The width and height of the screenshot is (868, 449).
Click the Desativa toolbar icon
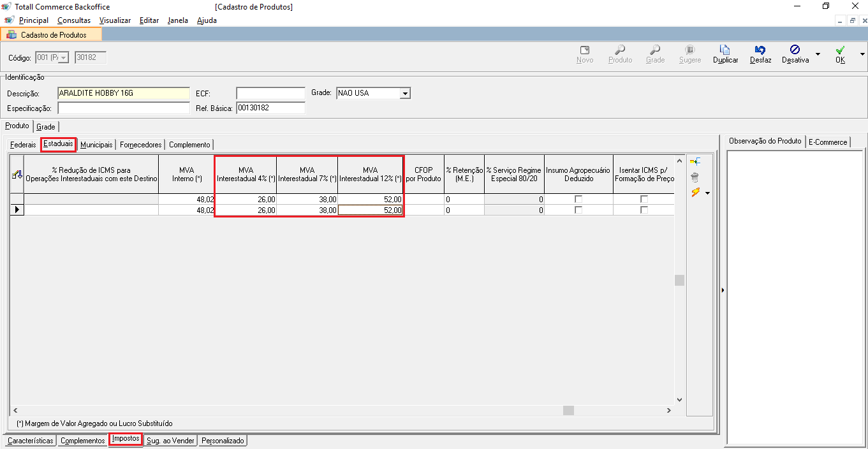(x=795, y=50)
